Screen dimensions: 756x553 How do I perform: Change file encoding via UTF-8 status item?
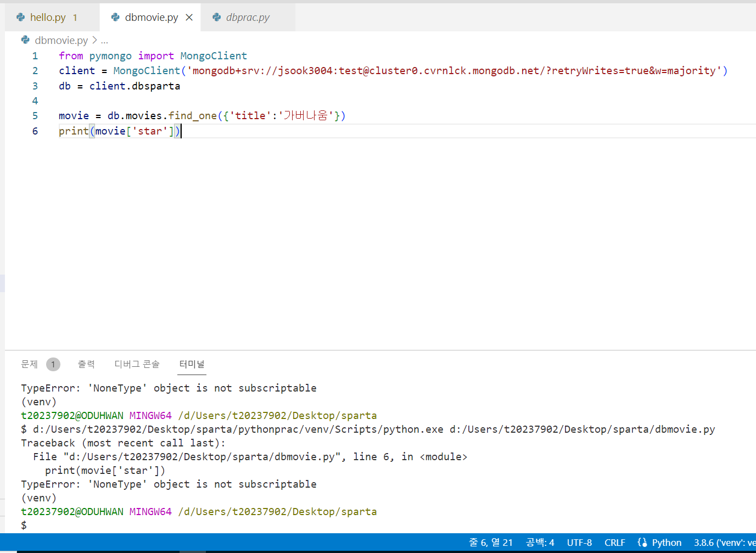(579, 543)
